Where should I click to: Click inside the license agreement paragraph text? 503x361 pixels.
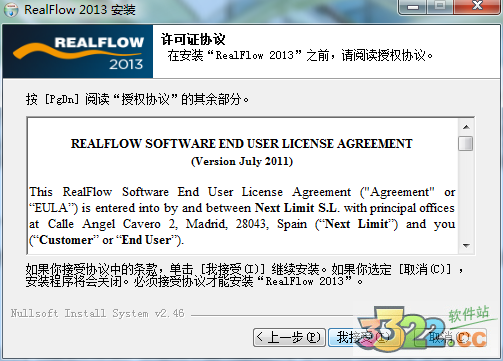[242, 216]
